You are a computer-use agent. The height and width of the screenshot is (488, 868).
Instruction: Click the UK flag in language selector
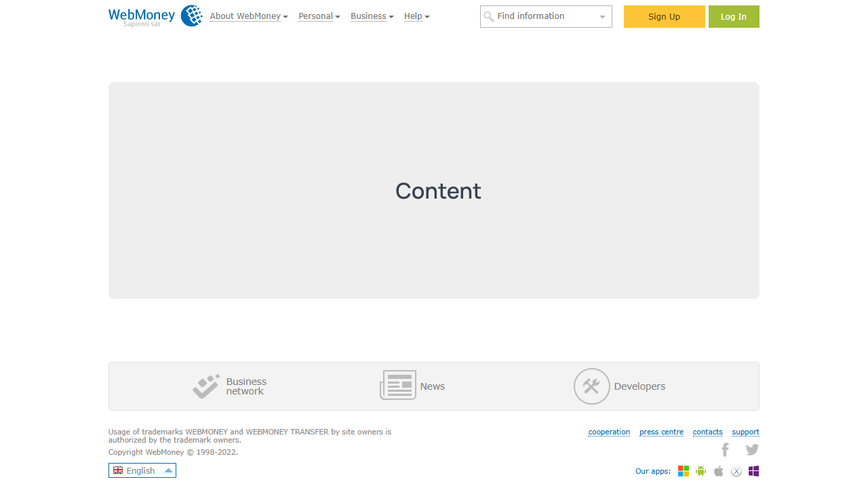point(118,470)
